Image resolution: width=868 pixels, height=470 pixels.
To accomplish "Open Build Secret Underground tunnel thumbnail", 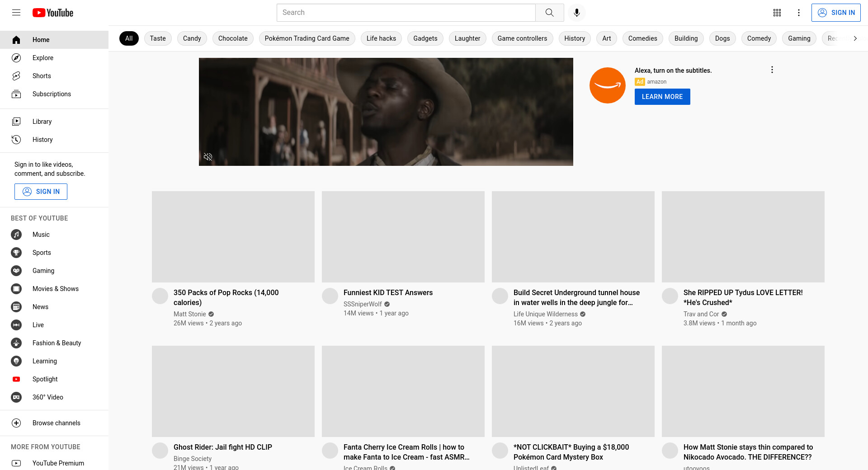I will pos(573,237).
